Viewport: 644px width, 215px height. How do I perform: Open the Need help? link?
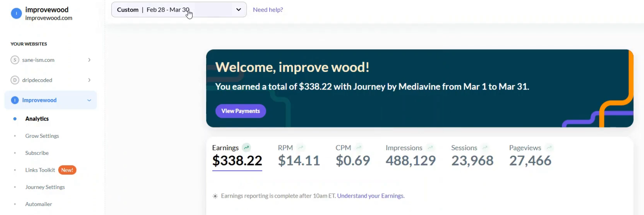pyautogui.click(x=268, y=9)
